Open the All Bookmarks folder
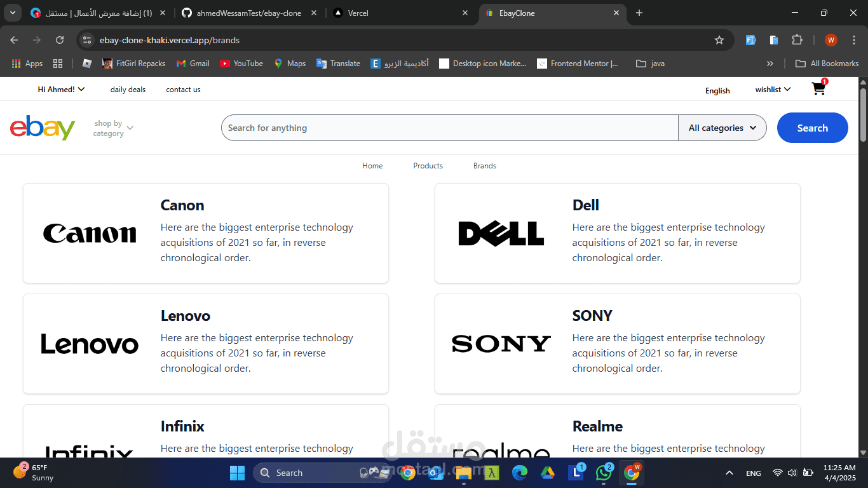The width and height of the screenshot is (868, 488). (x=827, y=64)
